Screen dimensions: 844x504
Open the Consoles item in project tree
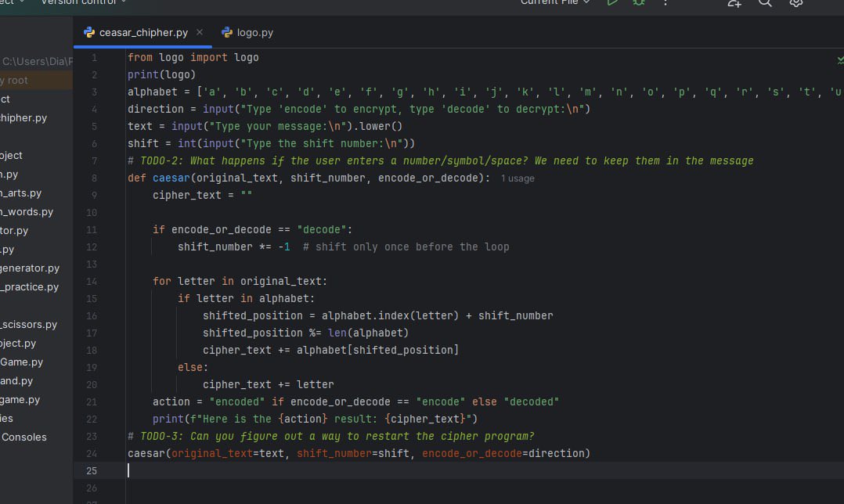click(x=23, y=437)
